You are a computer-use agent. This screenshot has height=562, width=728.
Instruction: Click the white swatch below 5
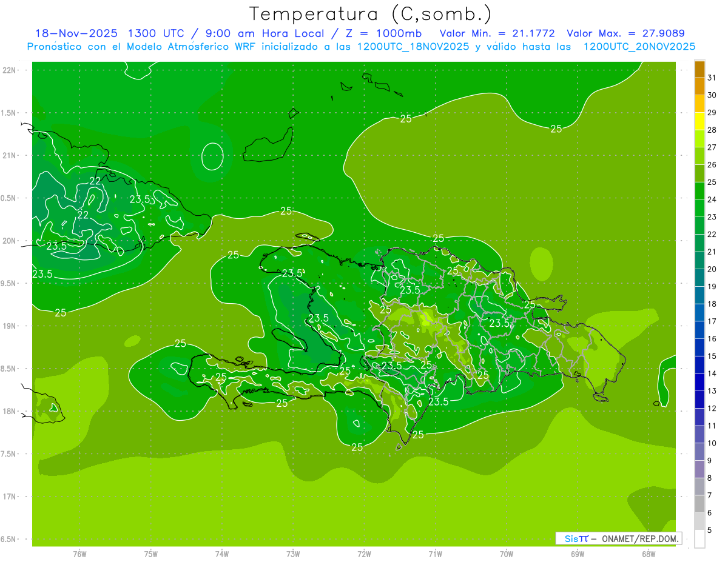pyautogui.click(x=699, y=539)
